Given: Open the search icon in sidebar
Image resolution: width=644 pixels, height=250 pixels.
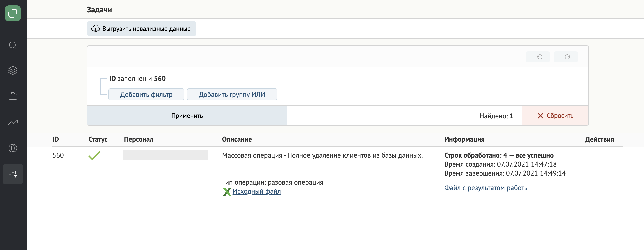Looking at the screenshot, I should pyautogui.click(x=13, y=45).
